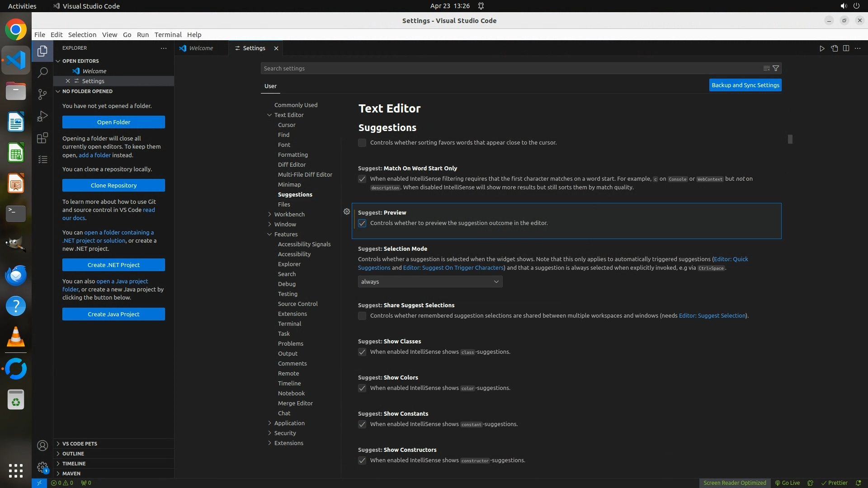This screenshot has height=488, width=868.
Task: Open the Terminal menu
Action: 168,34
